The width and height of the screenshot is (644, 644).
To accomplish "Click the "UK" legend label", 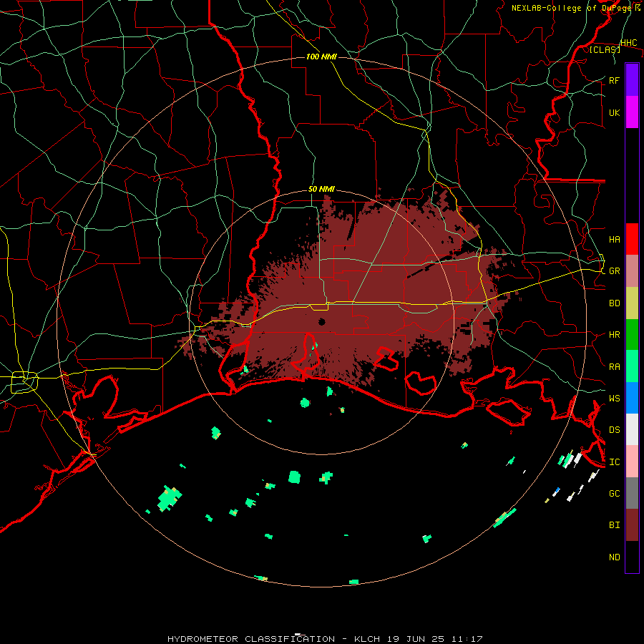I will 614,112.
